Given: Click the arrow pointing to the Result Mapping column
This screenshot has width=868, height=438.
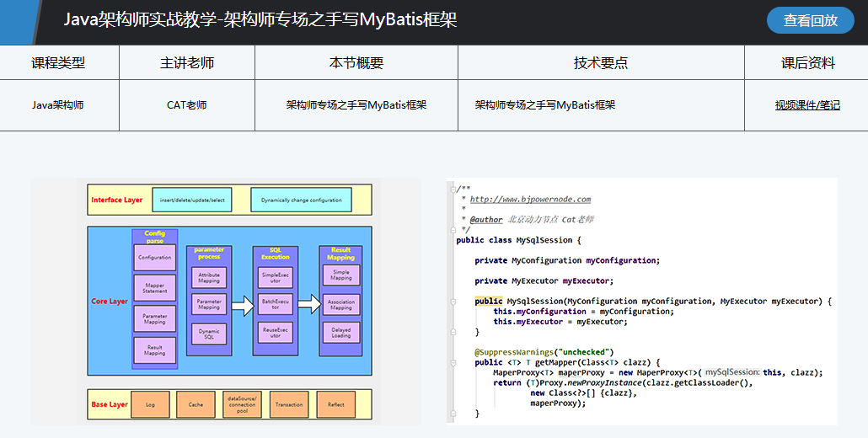Looking at the screenshot, I should click(x=309, y=303).
